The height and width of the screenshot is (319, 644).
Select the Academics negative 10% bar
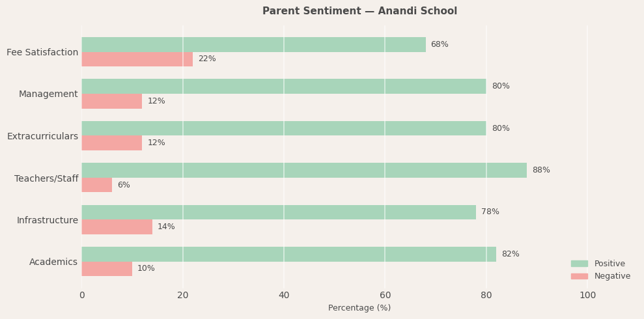tap(107, 269)
